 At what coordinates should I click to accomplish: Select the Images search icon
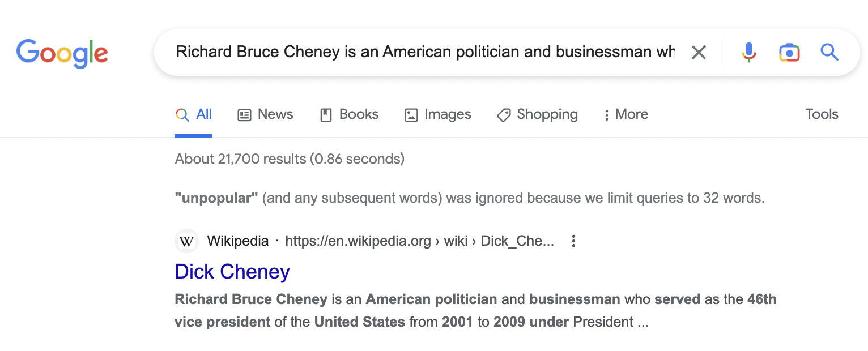point(411,114)
